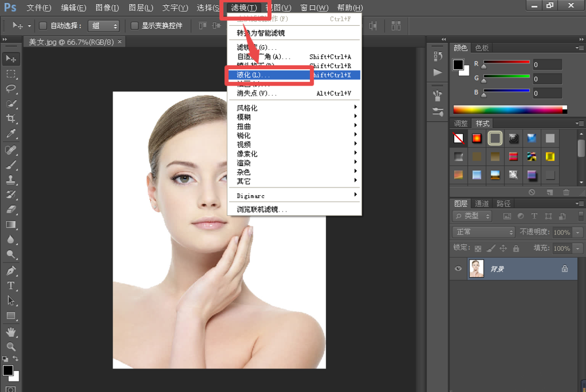Click the foreground color swatch
586x392 pixels.
(8, 370)
